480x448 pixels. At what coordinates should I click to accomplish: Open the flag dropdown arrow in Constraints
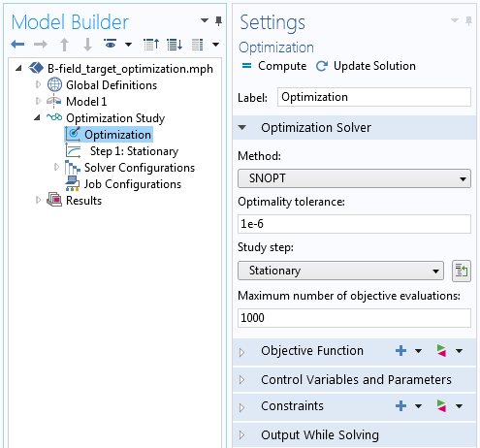point(459,406)
